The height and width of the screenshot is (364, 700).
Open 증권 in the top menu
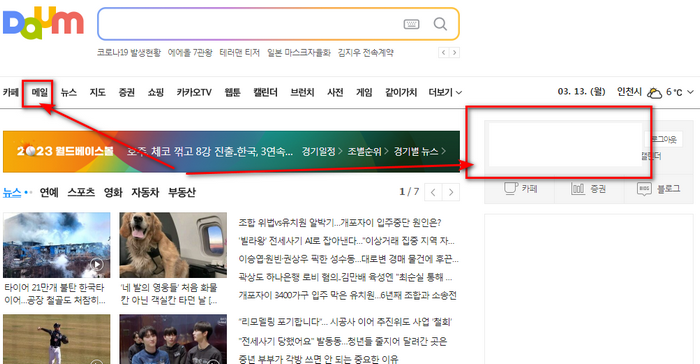click(x=126, y=92)
